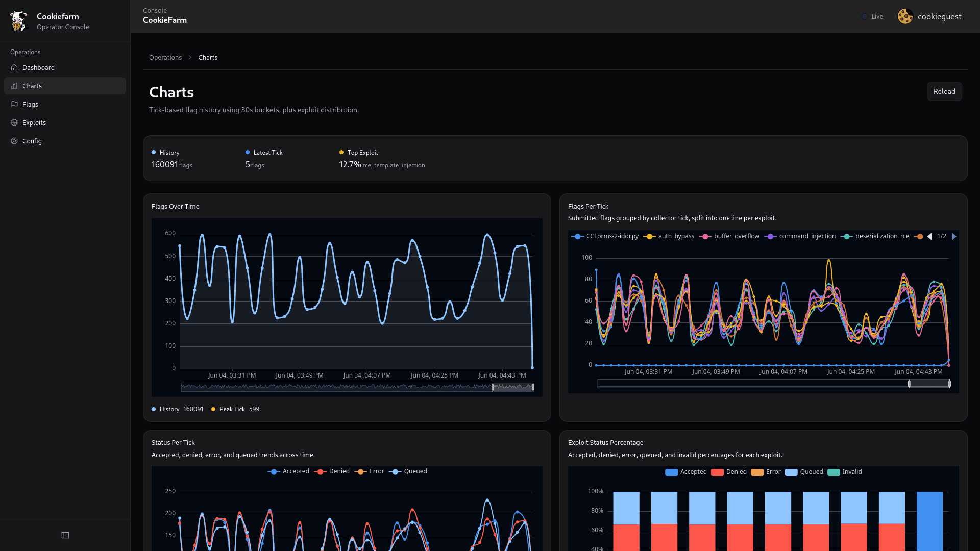Click the Charts breadcrumb item
Screen dimensions: 980x551
point(208,57)
